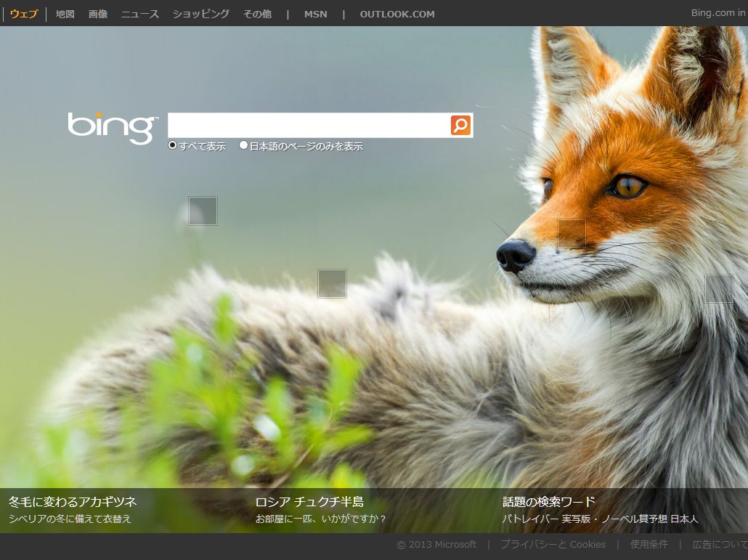Open the プライバシーと Cookies footer link
The image size is (748, 560).
coord(553,544)
